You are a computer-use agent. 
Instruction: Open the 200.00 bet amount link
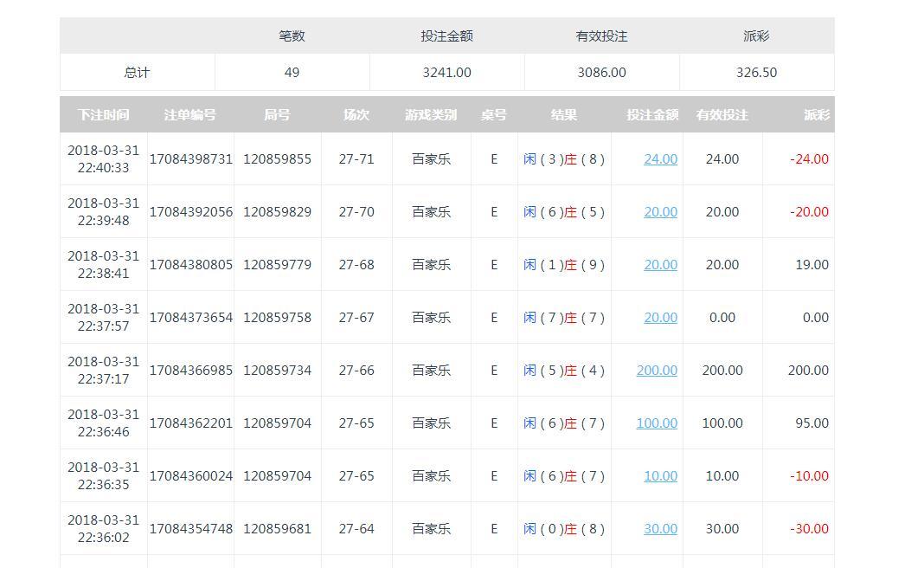click(657, 371)
